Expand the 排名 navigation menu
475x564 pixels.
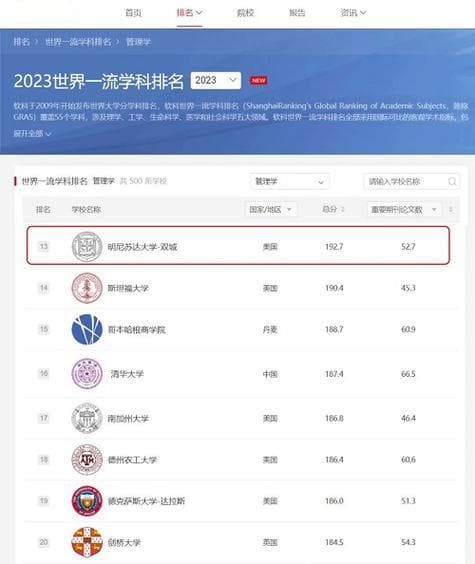click(x=189, y=13)
